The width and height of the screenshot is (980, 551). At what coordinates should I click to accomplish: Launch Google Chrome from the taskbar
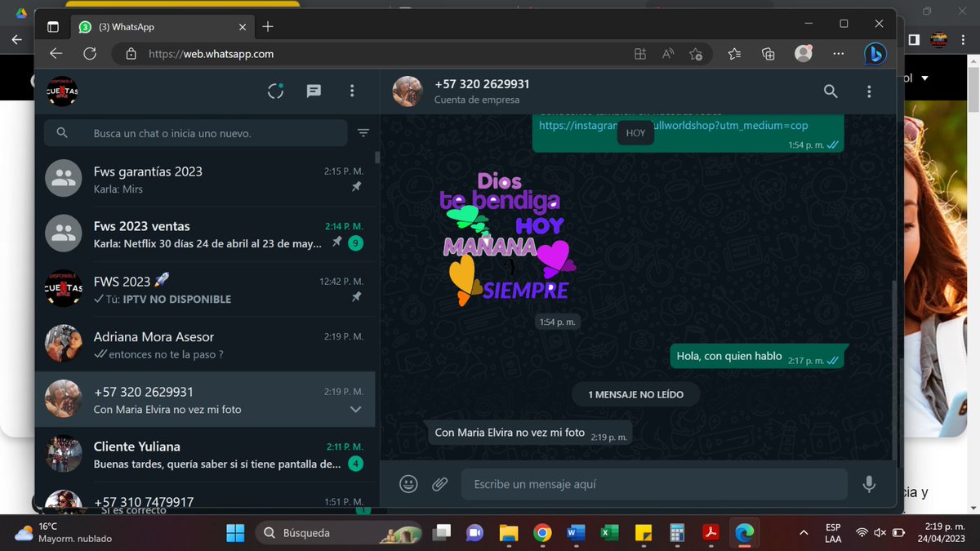pyautogui.click(x=542, y=533)
